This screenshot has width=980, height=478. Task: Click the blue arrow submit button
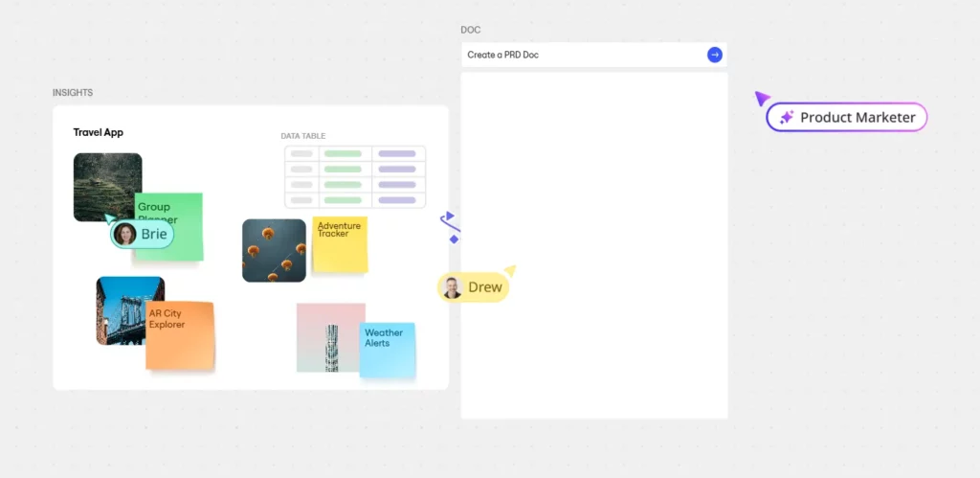pyautogui.click(x=714, y=55)
